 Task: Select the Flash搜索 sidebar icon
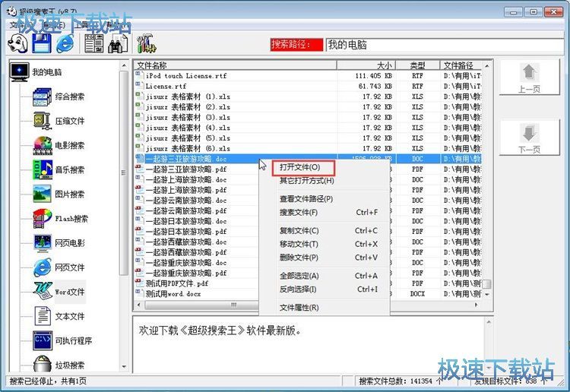(x=43, y=218)
